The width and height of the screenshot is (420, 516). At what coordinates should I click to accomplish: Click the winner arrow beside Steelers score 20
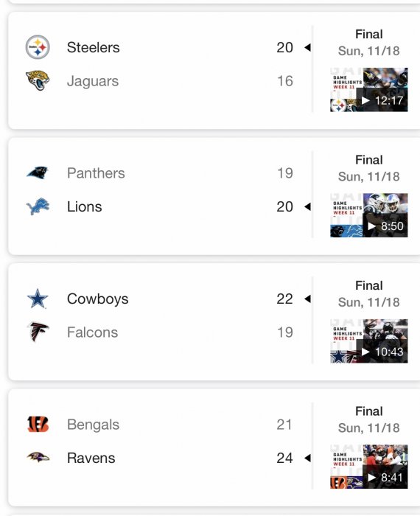[x=307, y=47]
